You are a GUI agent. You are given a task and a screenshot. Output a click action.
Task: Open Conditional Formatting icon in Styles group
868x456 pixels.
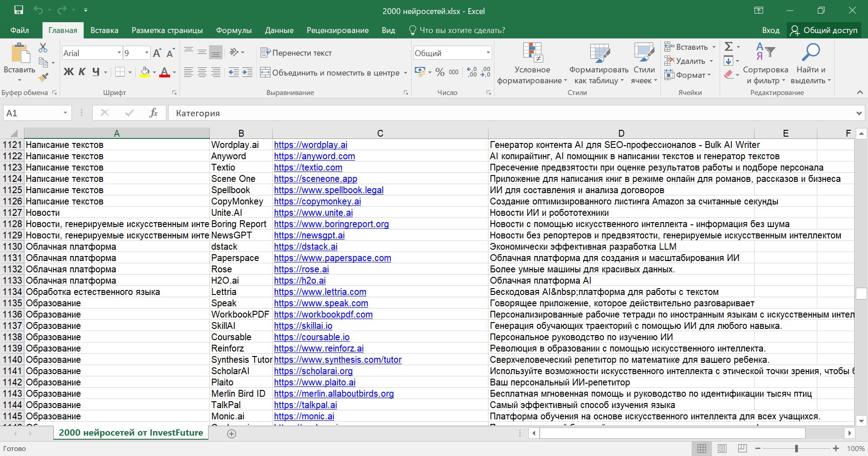point(532,53)
